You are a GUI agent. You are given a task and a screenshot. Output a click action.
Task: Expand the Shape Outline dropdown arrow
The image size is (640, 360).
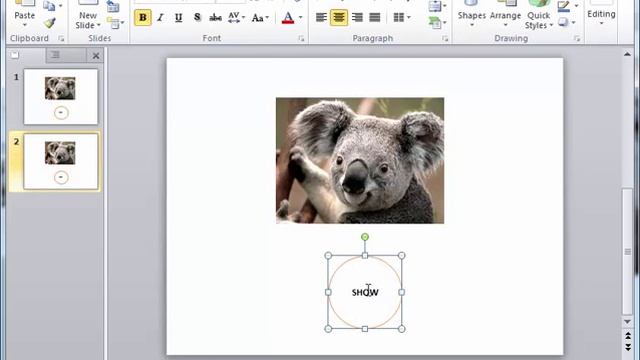click(576, 6)
